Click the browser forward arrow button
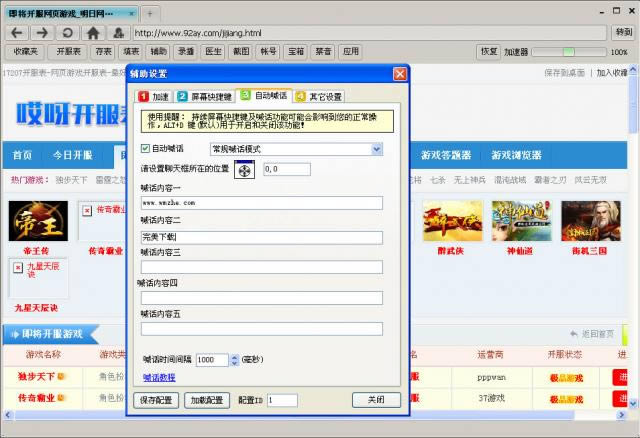 tap(41, 32)
